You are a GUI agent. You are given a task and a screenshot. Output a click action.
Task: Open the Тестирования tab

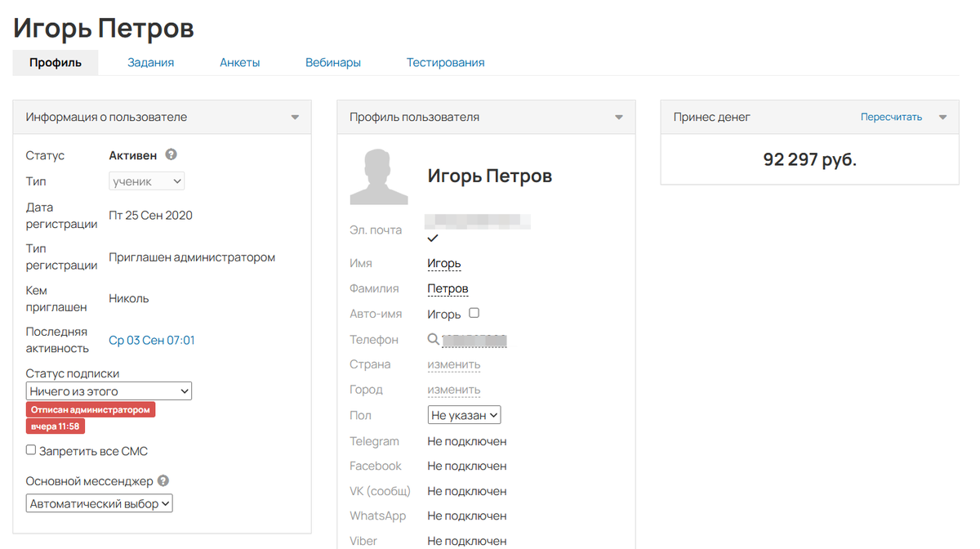(x=445, y=62)
